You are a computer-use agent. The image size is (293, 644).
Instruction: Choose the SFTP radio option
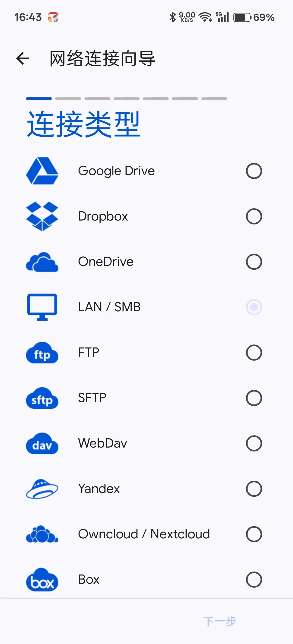coord(254,398)
